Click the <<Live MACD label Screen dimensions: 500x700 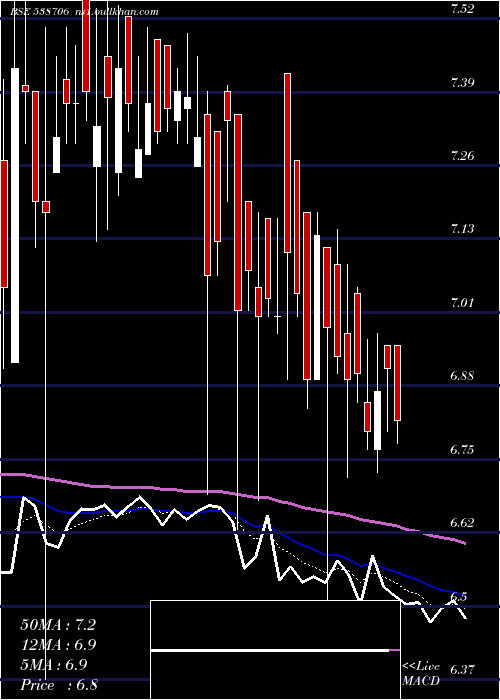pyautogui.click(x=421, y=674)
